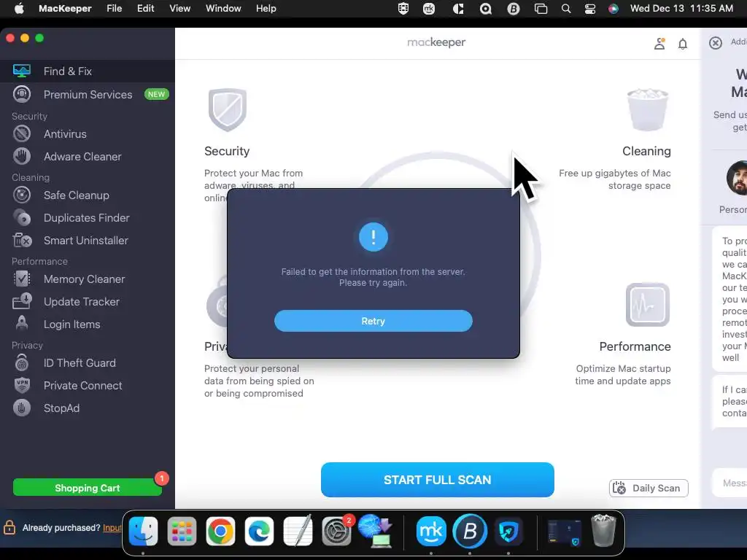Open Duplicates Finder

click(88, 217)
